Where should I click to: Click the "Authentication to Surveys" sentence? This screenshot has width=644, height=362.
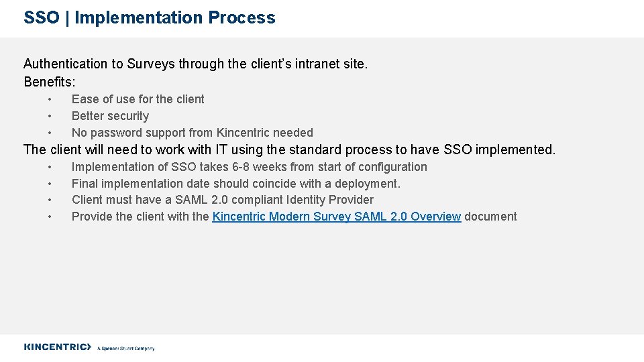point(195,64)
